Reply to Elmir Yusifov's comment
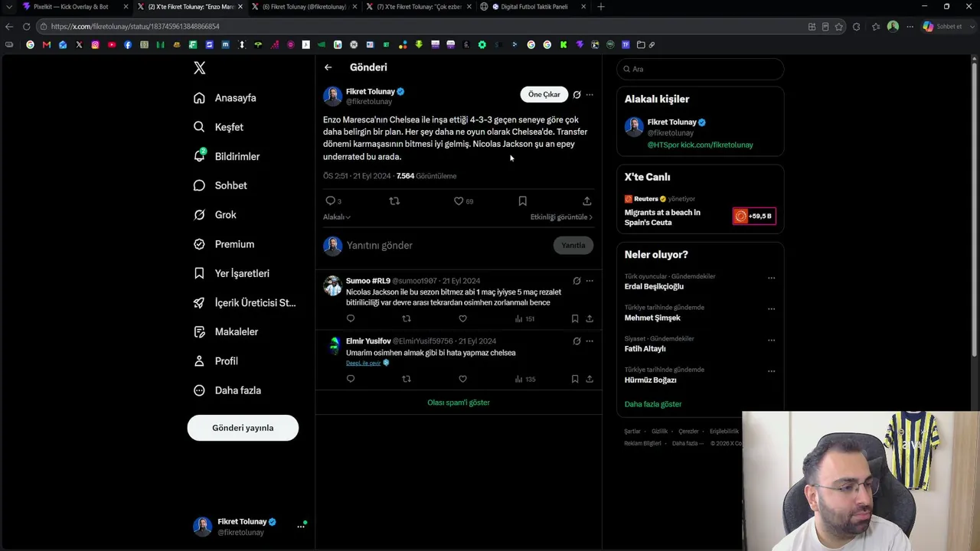This screenshot has width=980, height=551. click(351, 379)
